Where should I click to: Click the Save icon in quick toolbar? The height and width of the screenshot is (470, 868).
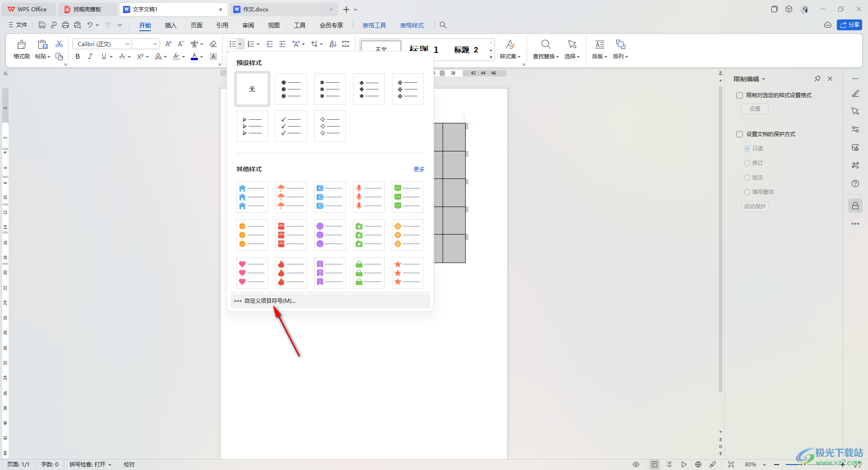pos(42,25)
